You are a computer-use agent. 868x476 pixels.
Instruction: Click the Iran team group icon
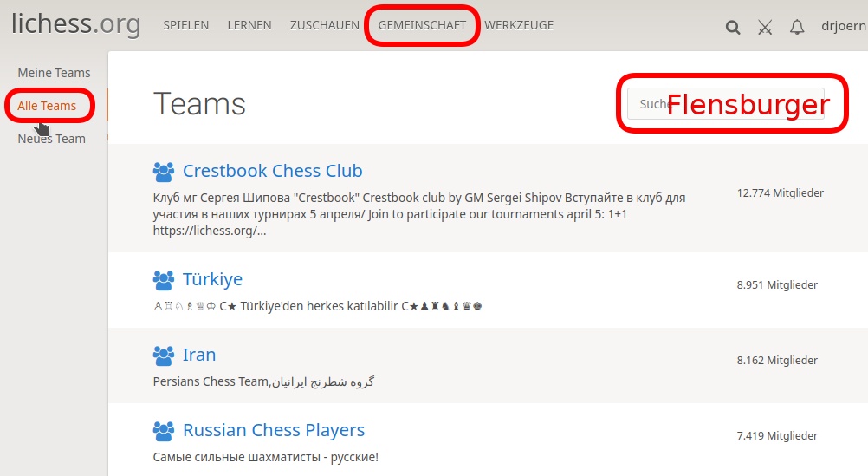(x=163, y=355)
